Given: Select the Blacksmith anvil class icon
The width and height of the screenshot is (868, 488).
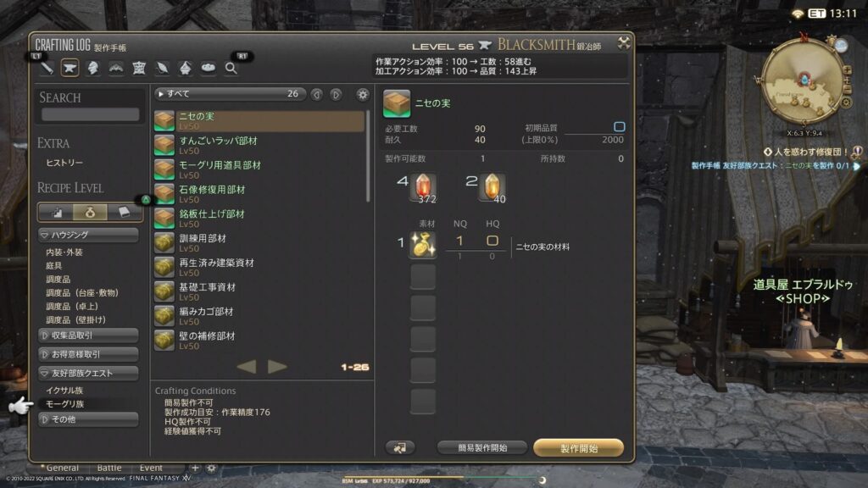Looking at the screenshot, I should click(70, 68).
